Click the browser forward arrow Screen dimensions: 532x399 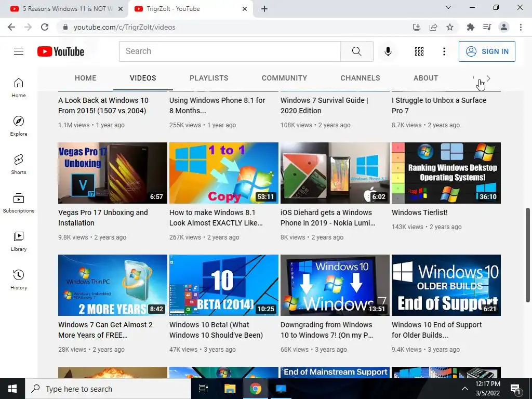click(x=28, y=27)
